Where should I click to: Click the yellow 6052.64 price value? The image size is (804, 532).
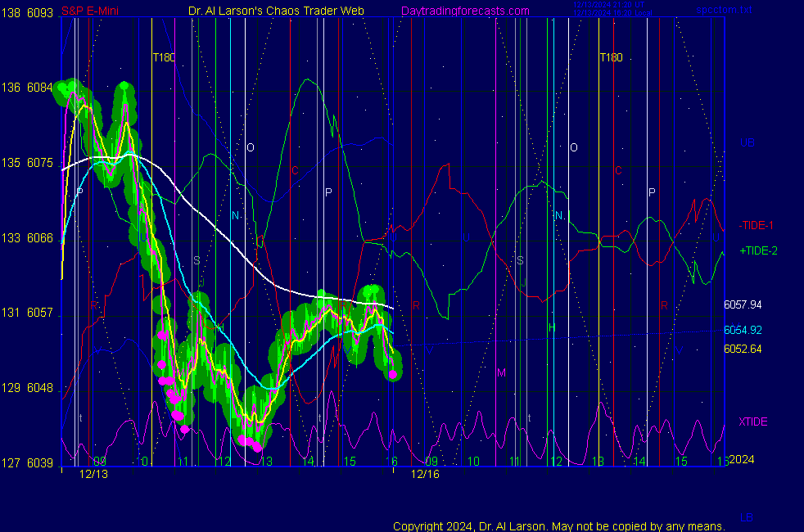click(x=743, y=349)
